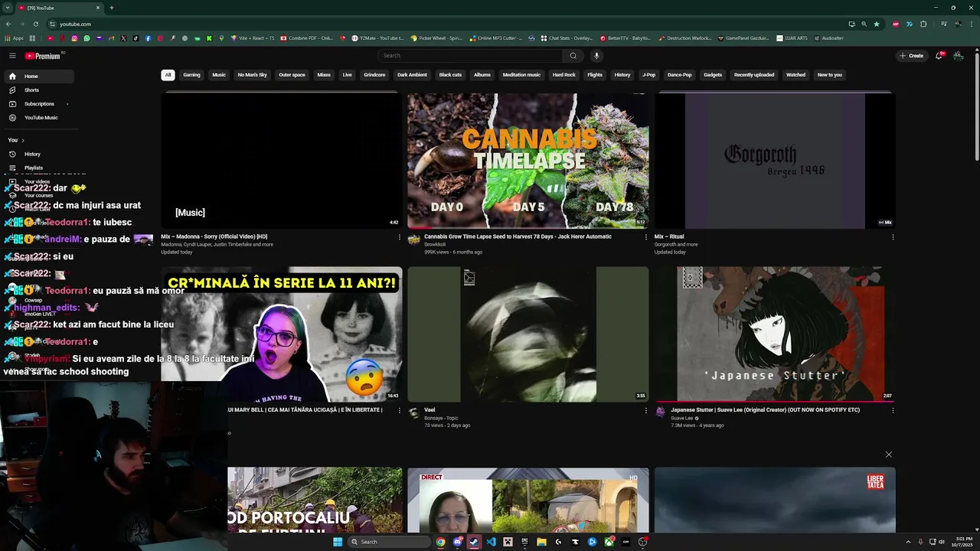
Task: Click the Create button
Action: 912,56
